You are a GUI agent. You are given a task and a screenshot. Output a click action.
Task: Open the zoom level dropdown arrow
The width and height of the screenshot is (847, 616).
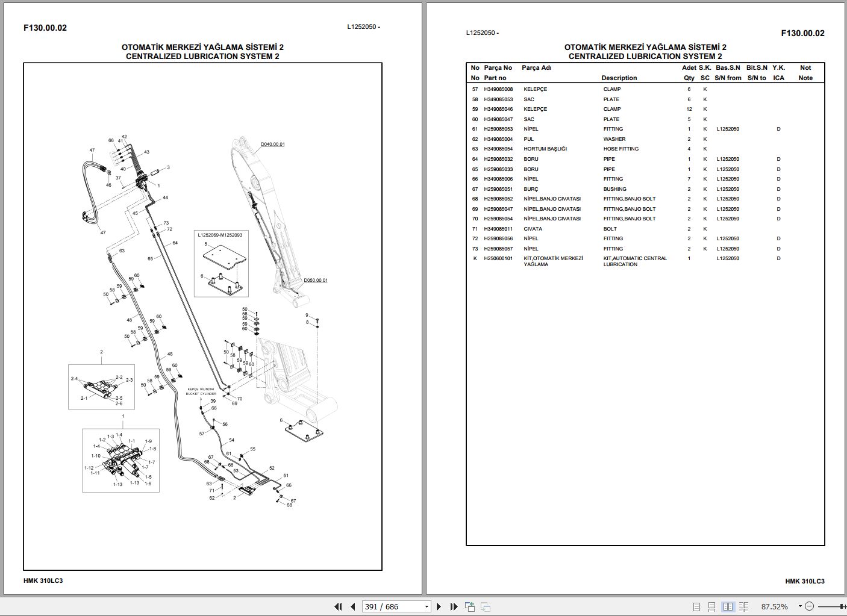[800, 606]
